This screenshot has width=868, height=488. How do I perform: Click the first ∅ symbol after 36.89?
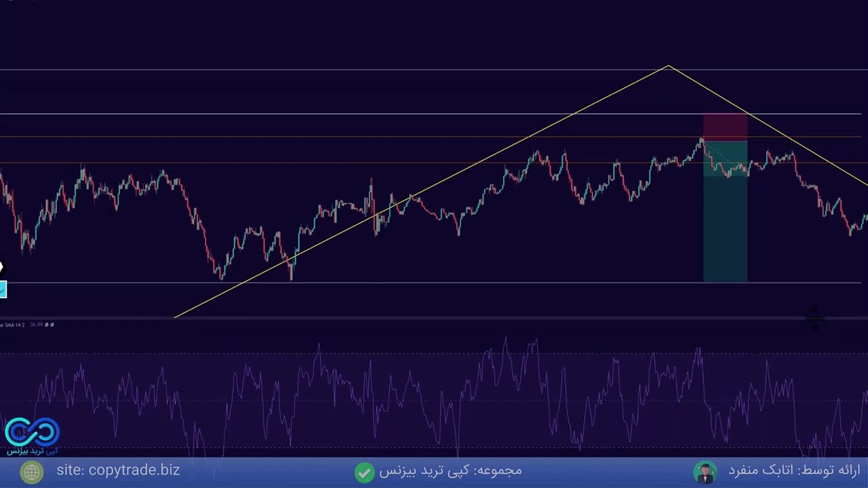(46, 325)
